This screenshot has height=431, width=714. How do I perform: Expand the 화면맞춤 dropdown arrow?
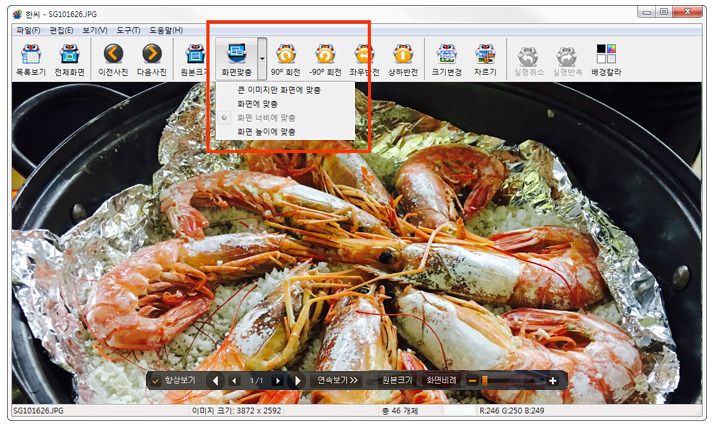coord(262,59)
